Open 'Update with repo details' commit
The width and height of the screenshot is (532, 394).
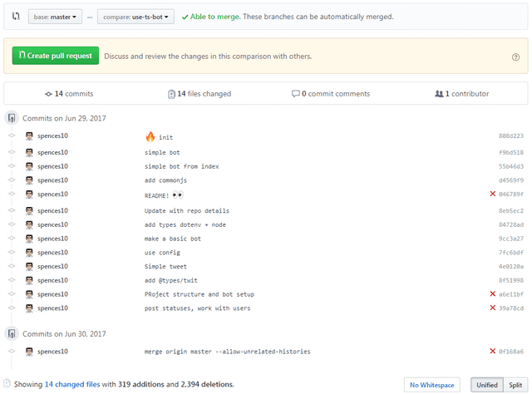coord(187,211)
